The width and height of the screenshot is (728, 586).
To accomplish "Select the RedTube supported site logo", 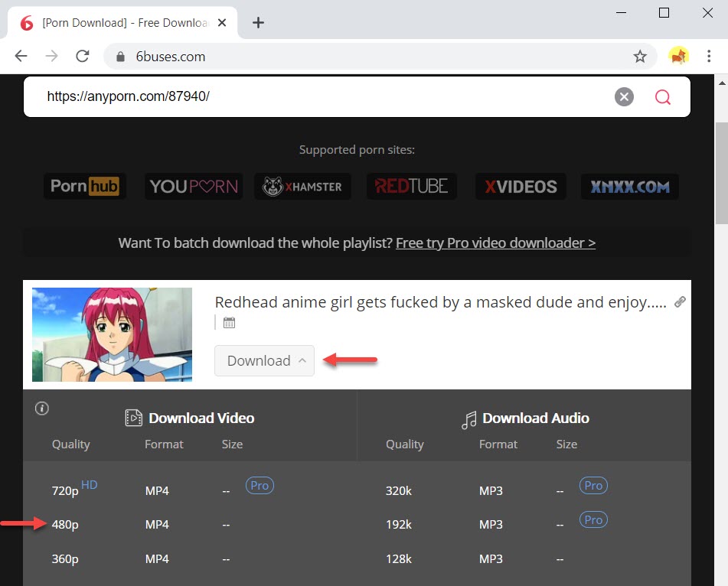I will pyautogui.click(x=411, y=186).
